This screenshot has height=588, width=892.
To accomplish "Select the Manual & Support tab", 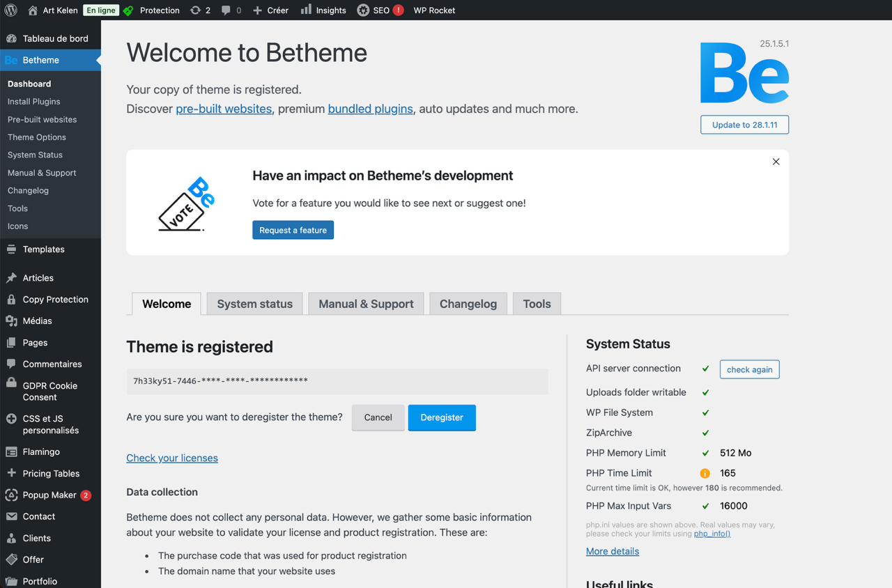I will (x=366, y=304).
